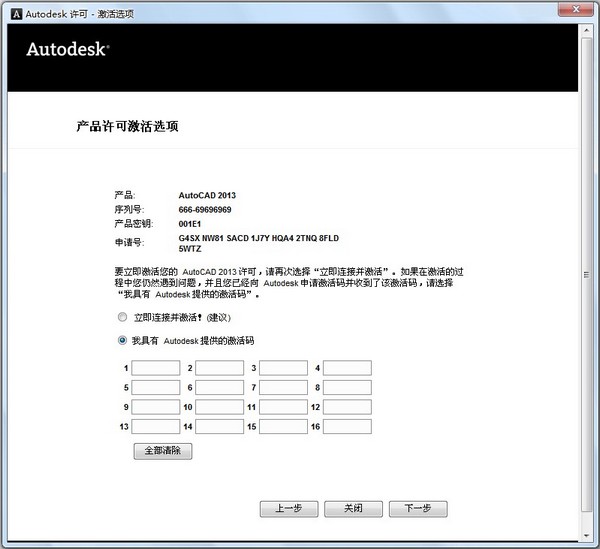Click activation code field 12
This screenshot has height=549, width=600.
[x=347, y=407]
